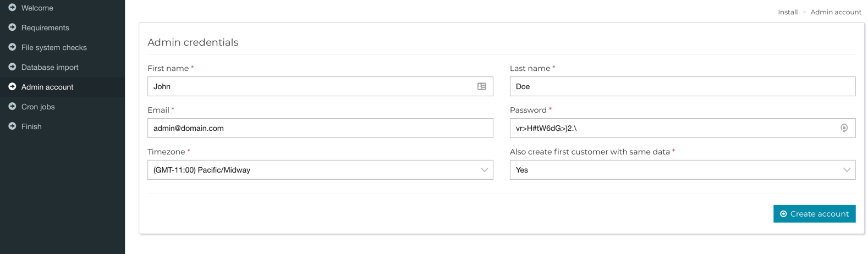Click the Timezone dropdown chevron arrow
Image resolution: width=868 pixels, height=254 pixels.
[484, 170]
